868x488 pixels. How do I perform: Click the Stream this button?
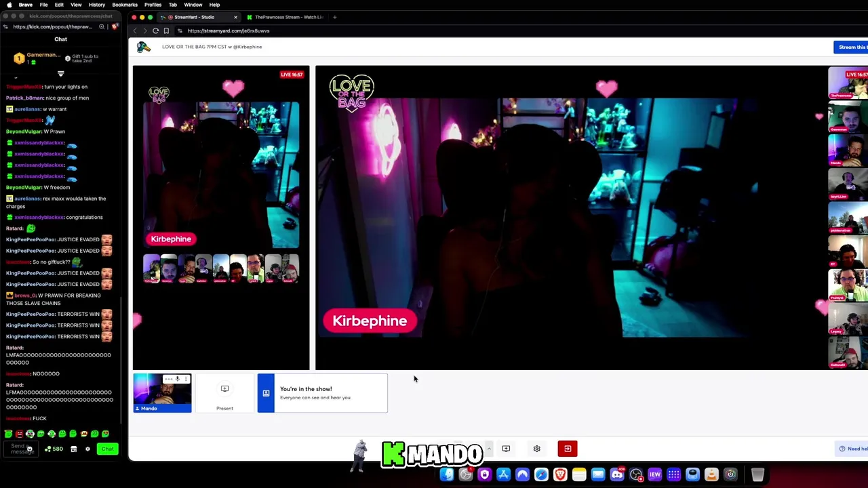[x=852, y=47]
